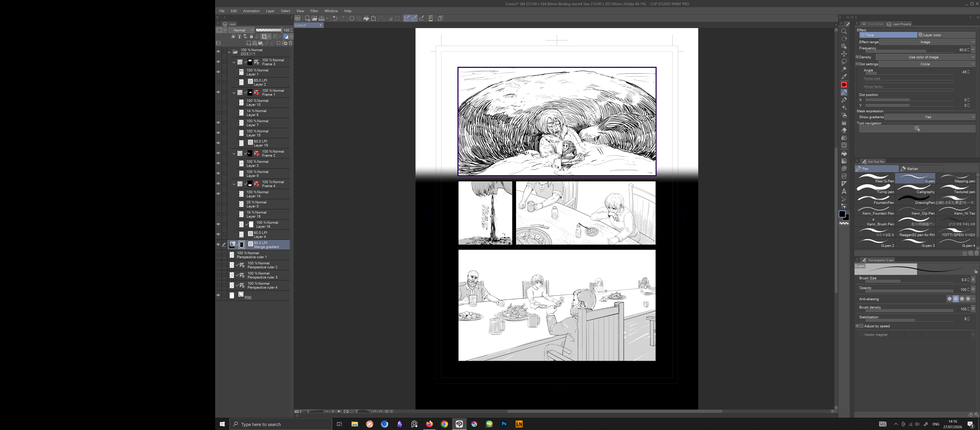Viewport: 980px width, 430px height.
Task: Open the Clip Studio support icon
Action: click(440, 18)
